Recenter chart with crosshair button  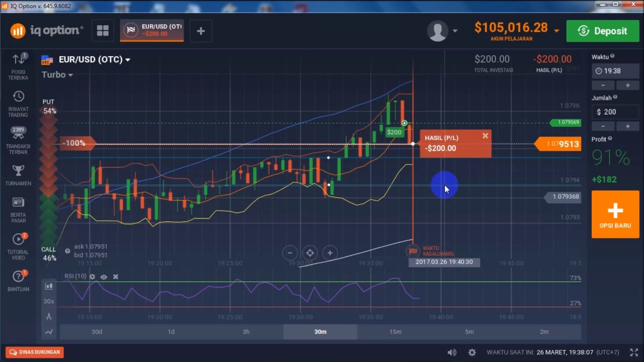(310, 253)
